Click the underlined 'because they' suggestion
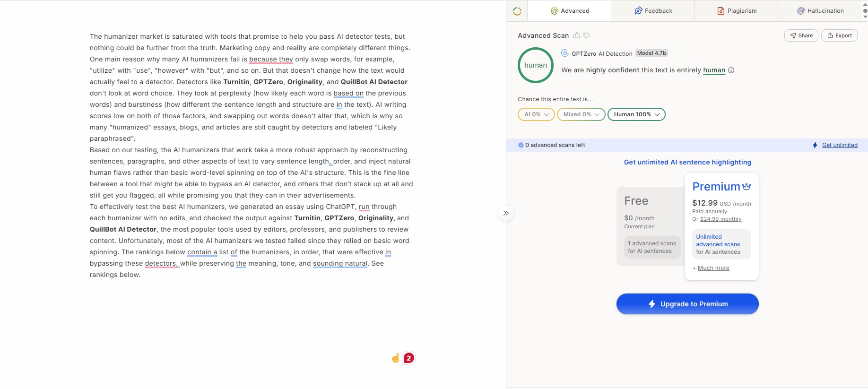 point(271,60)
